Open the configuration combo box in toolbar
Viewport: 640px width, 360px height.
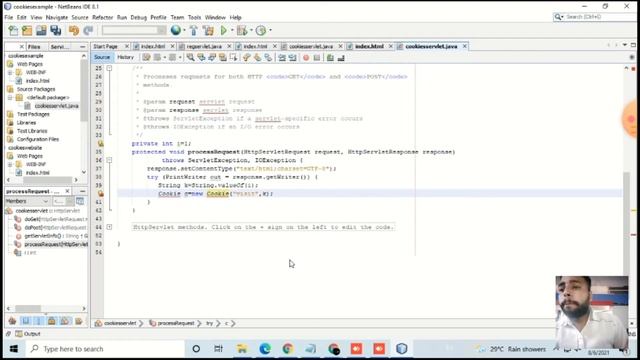[134, 30]
